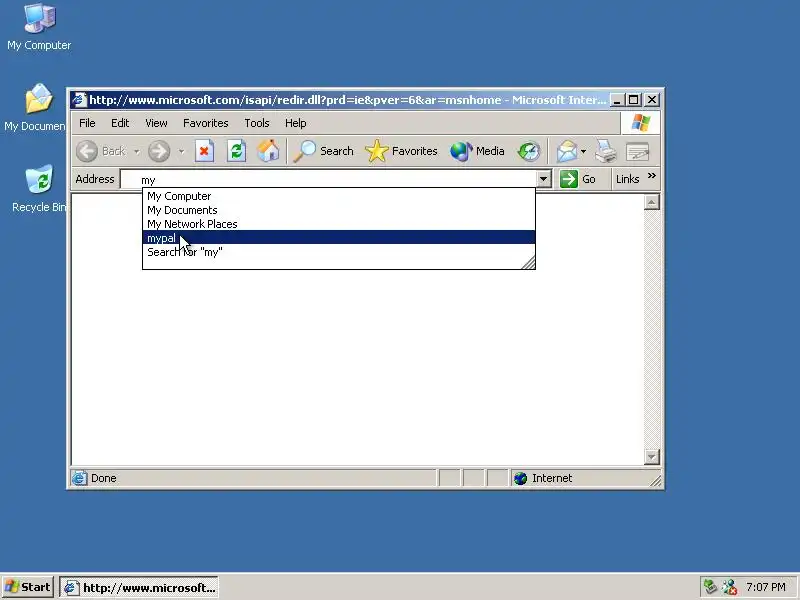Open the Favorites menu

tap(206, 123)
